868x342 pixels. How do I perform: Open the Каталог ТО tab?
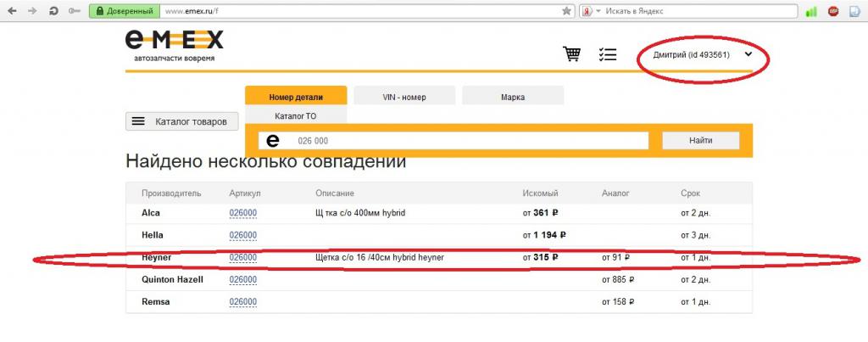[x=296, y=116]
